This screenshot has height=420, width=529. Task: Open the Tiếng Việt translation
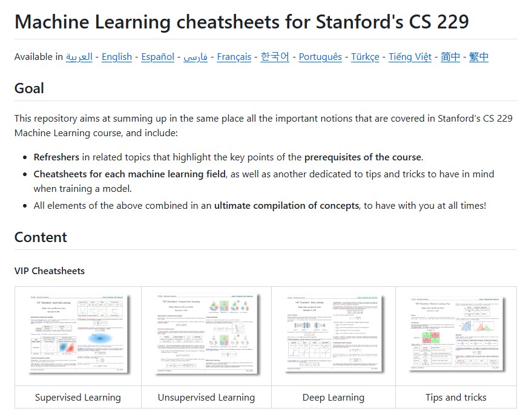(x=409, y=57)
